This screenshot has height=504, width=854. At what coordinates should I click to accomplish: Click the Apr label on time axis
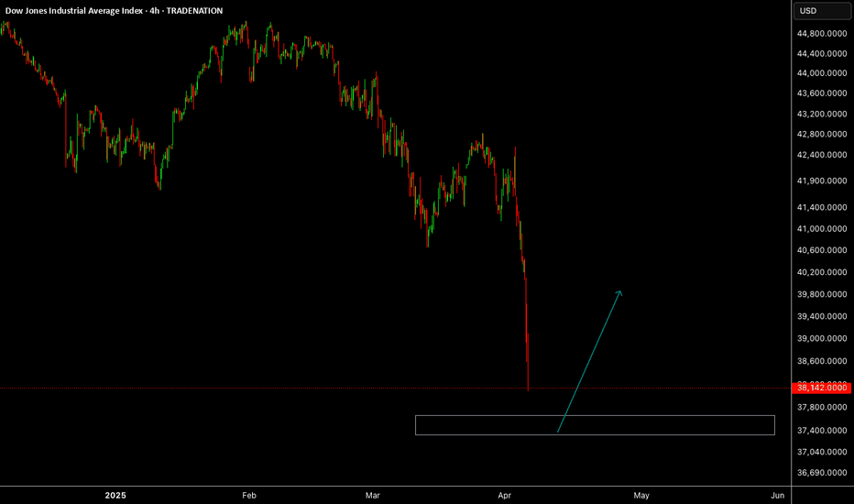point(504,495)
